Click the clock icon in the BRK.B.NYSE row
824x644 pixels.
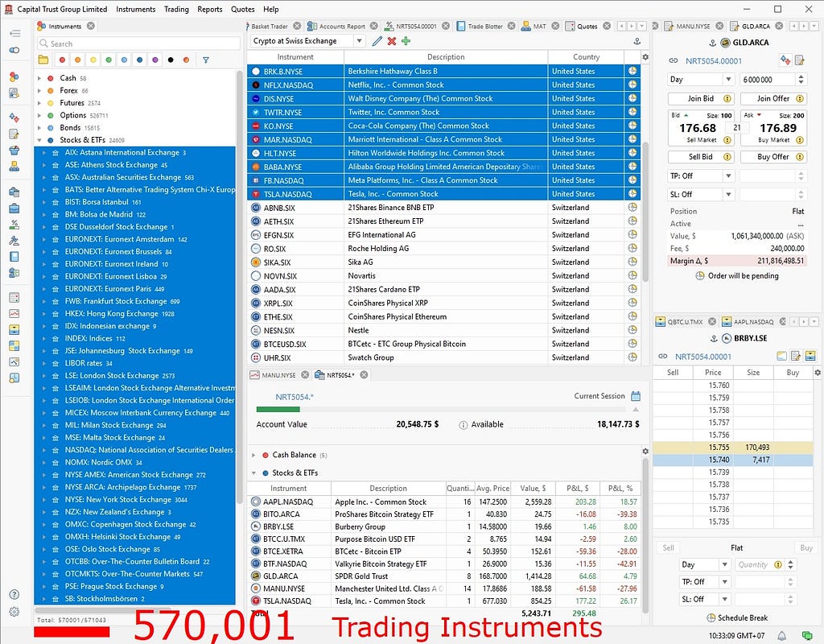[x=632, y=71]
